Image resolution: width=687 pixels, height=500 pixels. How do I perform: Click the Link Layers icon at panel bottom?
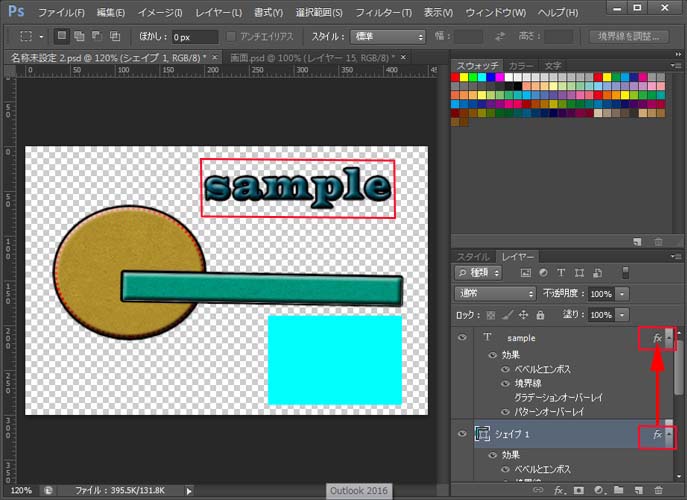tap(538, 490)
